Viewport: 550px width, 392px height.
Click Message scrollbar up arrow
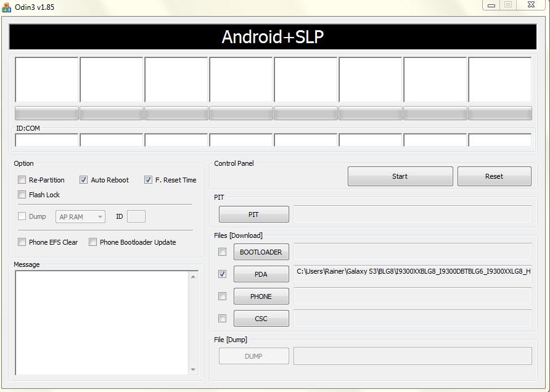(193, 277)
